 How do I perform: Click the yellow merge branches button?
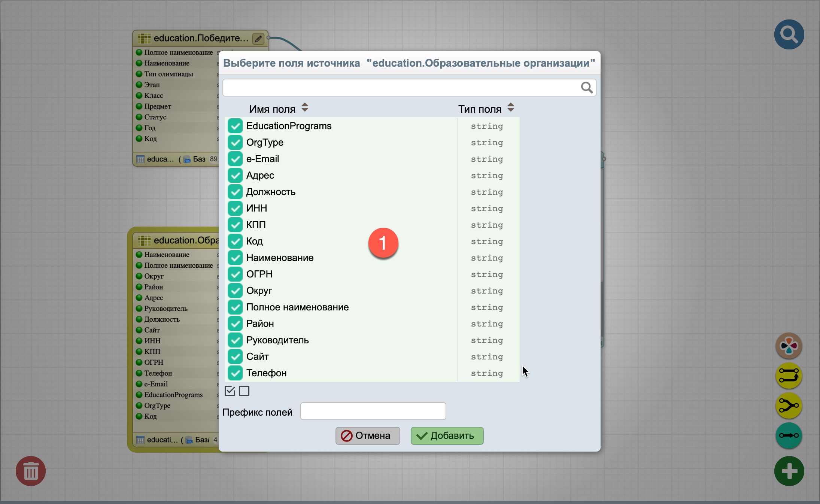click(789, 406)
